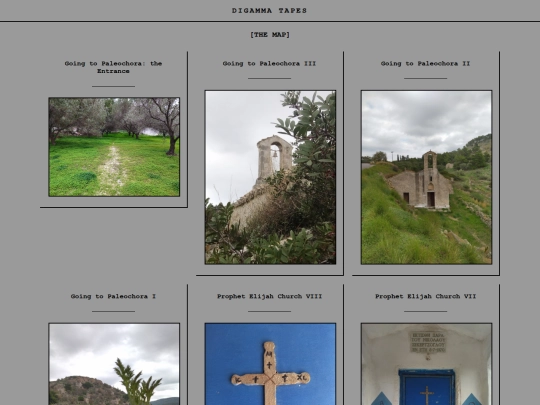
Task: Open 'Going to Paleochora I' title
Action: pos(113,296)
